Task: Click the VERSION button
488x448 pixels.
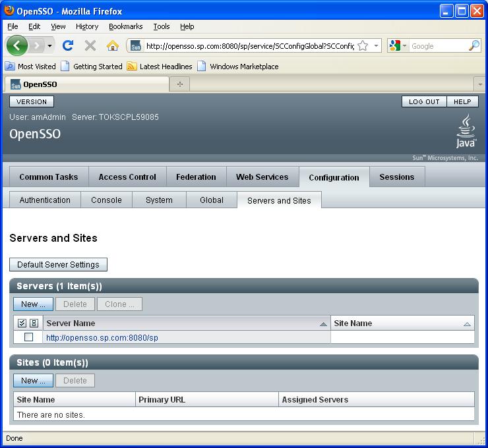Action: 32,101
